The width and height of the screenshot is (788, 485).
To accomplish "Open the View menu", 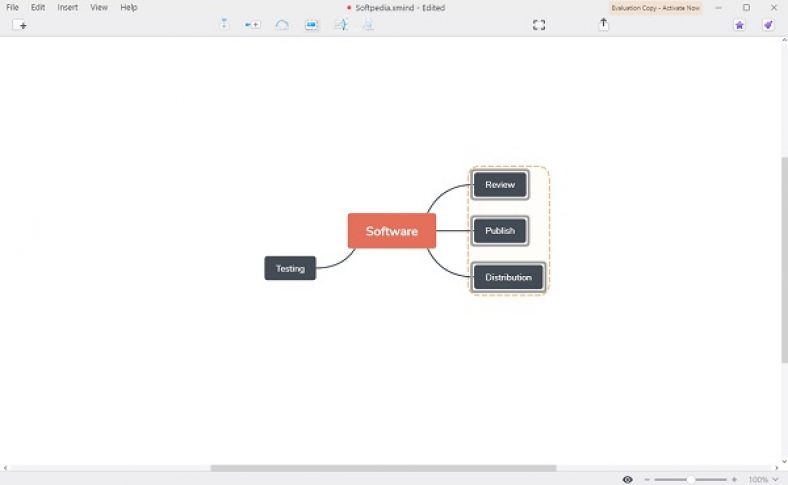I will pyautogui.click(x=99, y=7).
